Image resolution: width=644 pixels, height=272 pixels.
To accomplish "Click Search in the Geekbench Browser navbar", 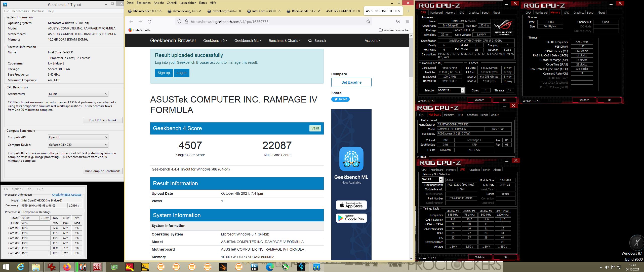I will tap(317, 41).
